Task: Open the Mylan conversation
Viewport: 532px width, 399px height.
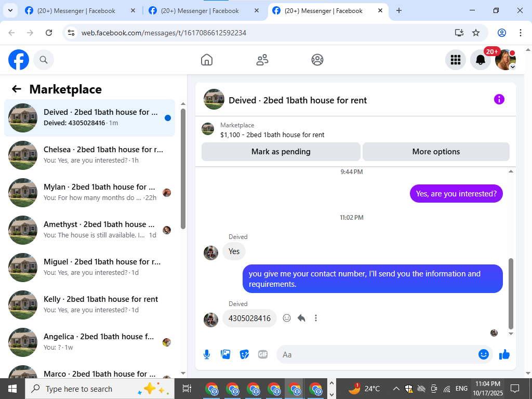Action: (x=89, y=192)
